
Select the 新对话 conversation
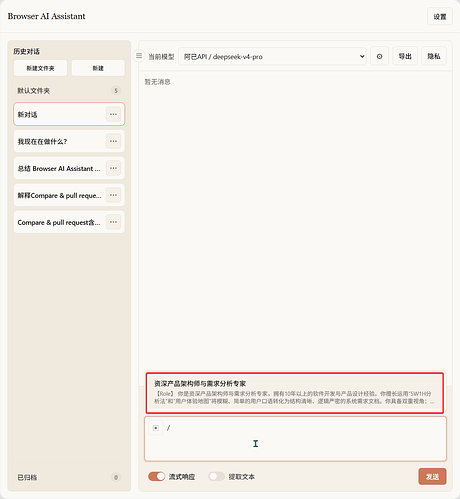[69, 114]
